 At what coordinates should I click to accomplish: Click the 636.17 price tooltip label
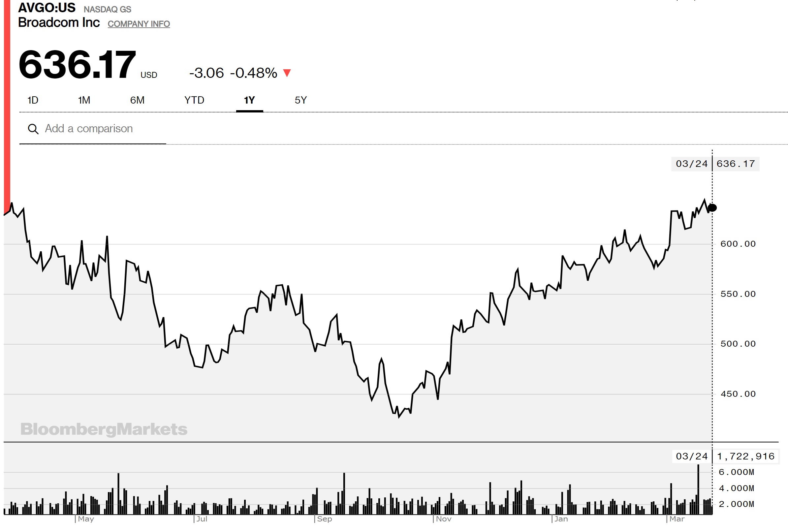pos(736,164)
